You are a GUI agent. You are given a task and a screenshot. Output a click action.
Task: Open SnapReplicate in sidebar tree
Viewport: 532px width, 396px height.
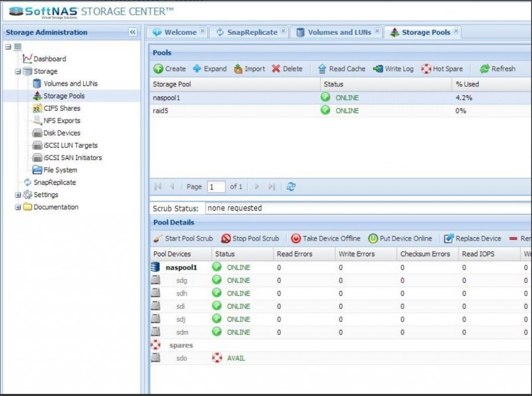click(49, 182)
